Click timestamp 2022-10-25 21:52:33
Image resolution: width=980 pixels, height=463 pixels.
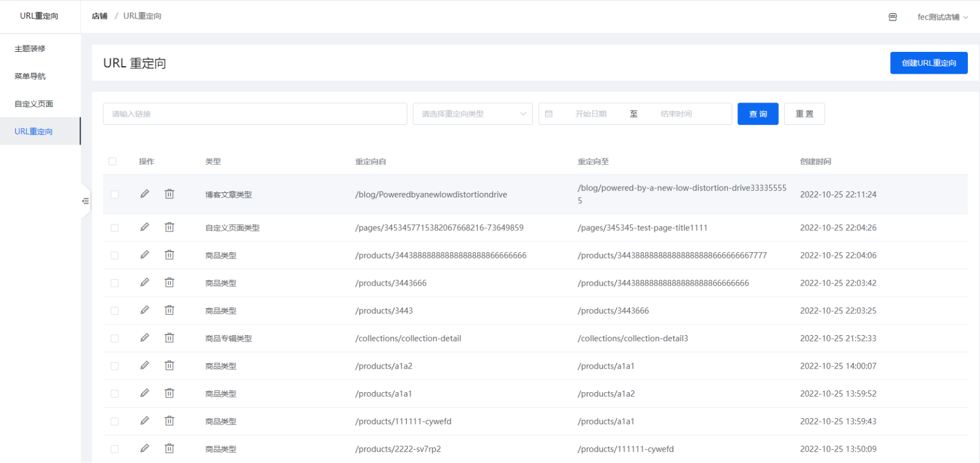coord(838,339)
